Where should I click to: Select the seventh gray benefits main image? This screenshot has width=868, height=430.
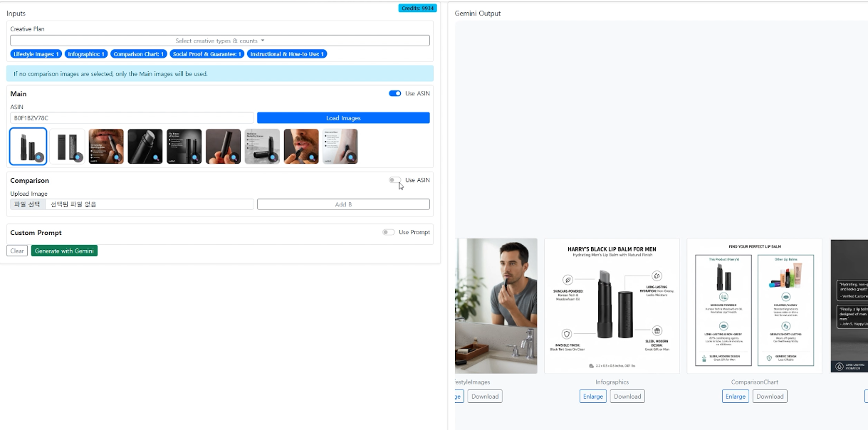pos(262,146)
